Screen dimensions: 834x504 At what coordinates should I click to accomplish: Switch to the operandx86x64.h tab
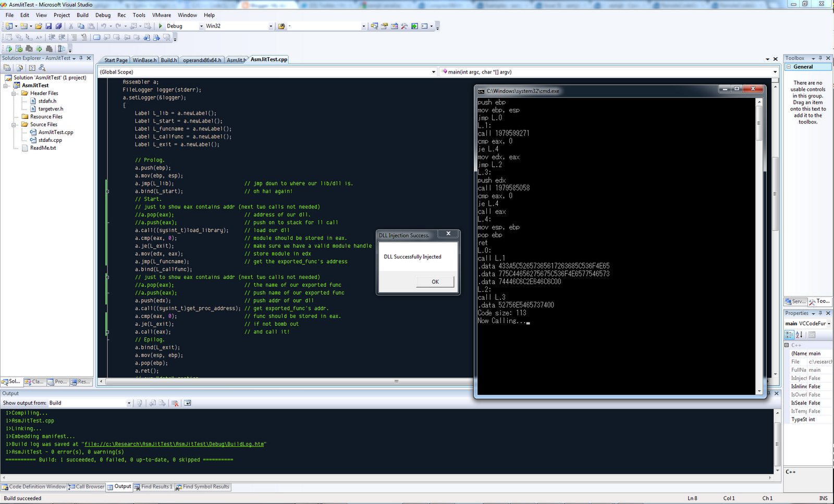point(202,60)
